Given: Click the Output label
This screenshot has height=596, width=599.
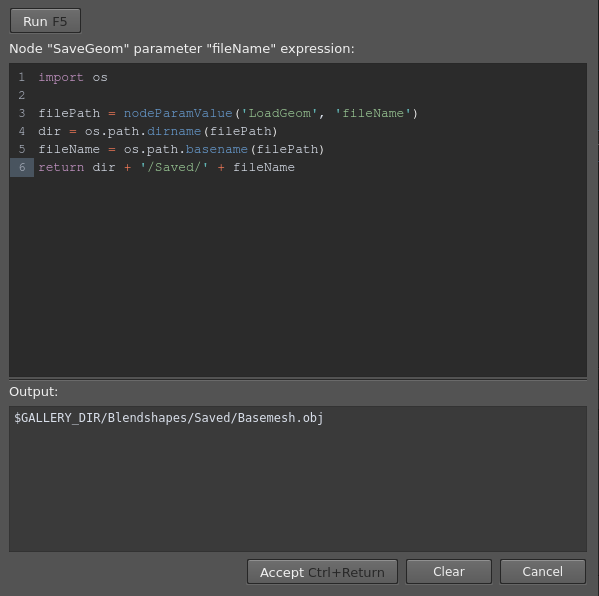Looking at the screenshot, I should 34,392.
